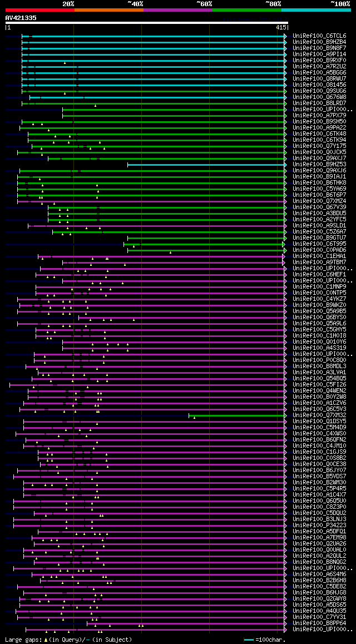The height and width of the screenshot is (644, 356).
Task: Click the white query sequence bar
Action: 147,23
